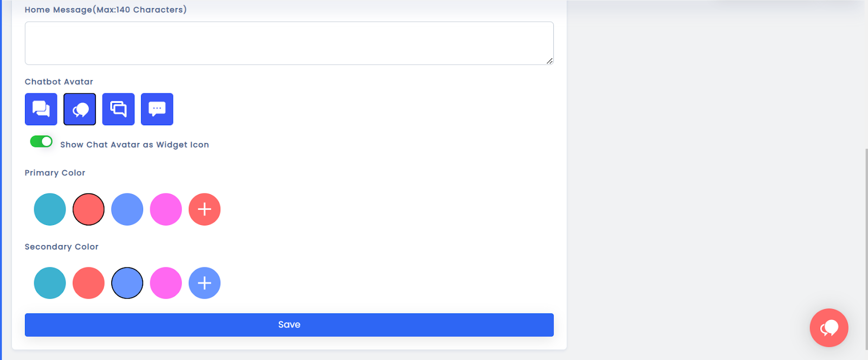This screenshot has width=868, height=360.
Task: Choose red as the secondary color
Action: 88,283
